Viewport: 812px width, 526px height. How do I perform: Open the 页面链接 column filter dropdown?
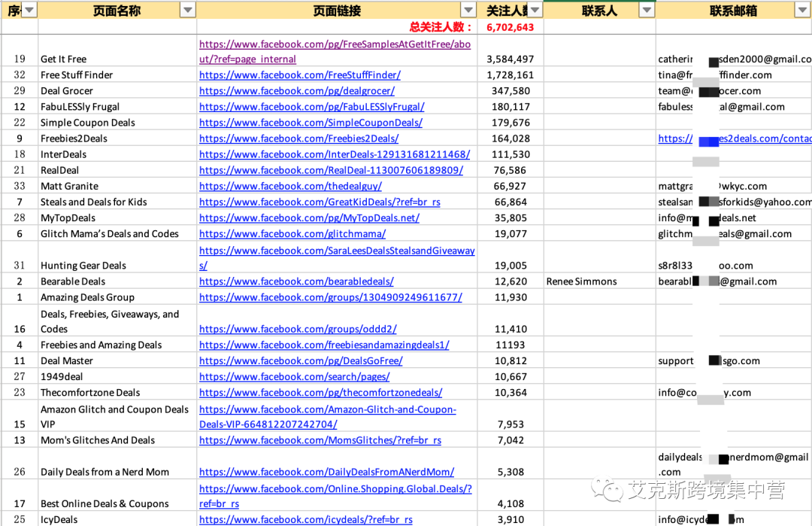(468, 10)
